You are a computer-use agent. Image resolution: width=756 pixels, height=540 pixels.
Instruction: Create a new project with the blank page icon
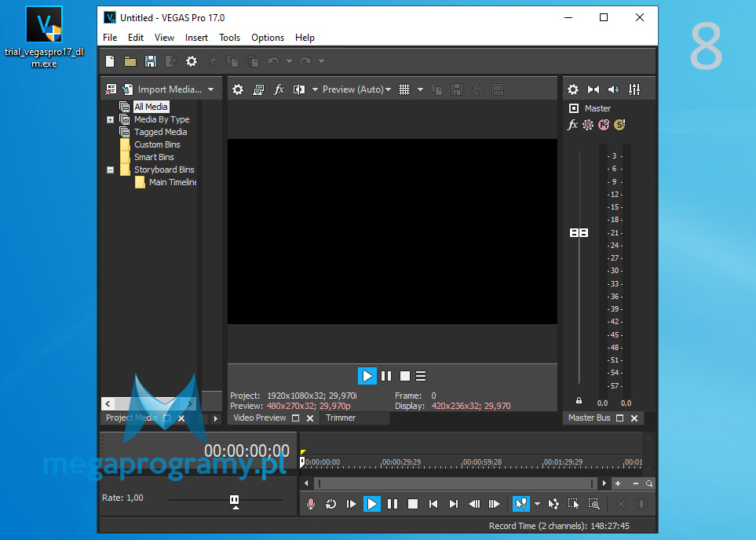(x=110, y=61)
